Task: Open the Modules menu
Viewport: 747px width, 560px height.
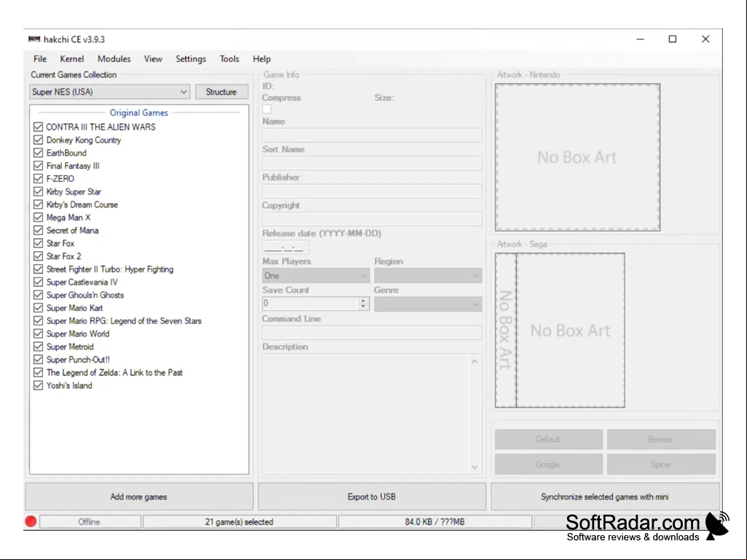Action: [x=114, y=59]
